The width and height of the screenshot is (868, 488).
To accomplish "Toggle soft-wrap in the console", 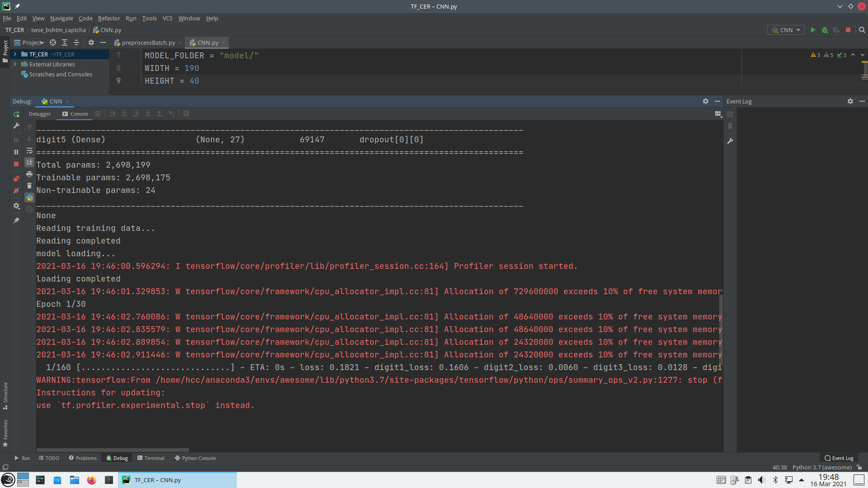I will [x=29, y=150].
